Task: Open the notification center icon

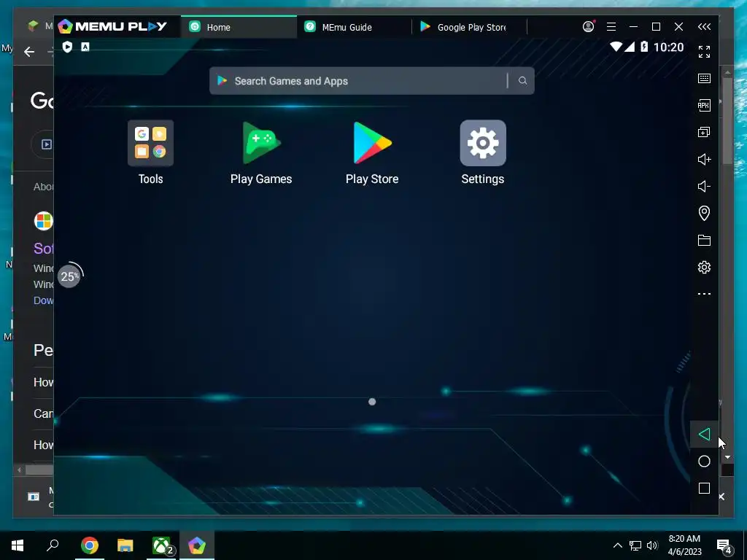Action: pyautogui.click(x=724, y=546)
